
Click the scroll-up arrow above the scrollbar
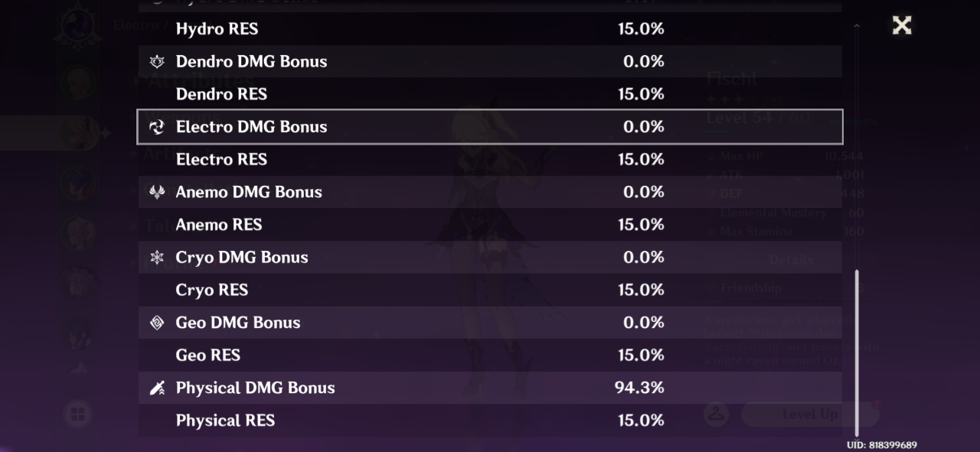tap(857, 26)
